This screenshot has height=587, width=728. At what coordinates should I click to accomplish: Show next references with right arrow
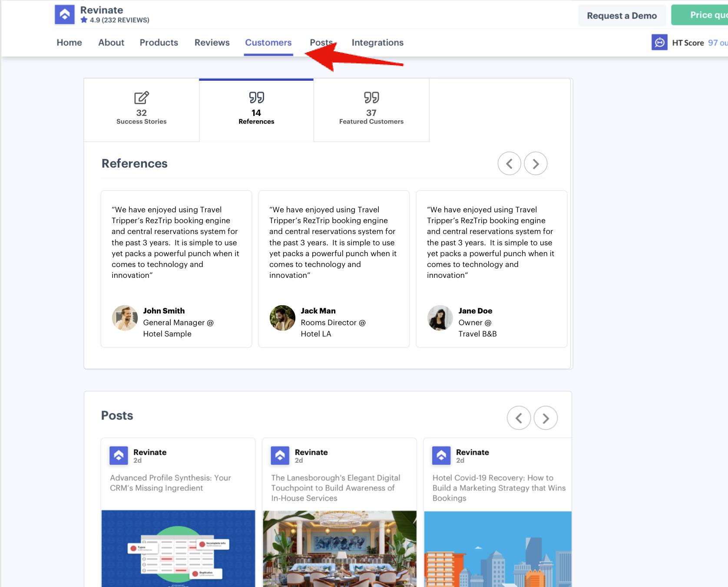click(x=536, y=164)
